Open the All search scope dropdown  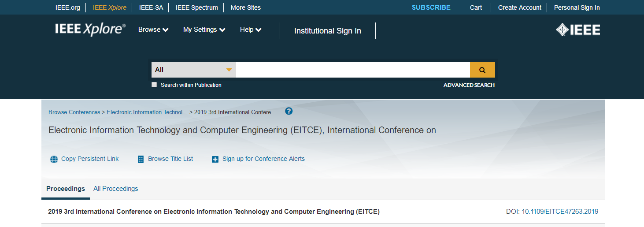tap(193, 70)
